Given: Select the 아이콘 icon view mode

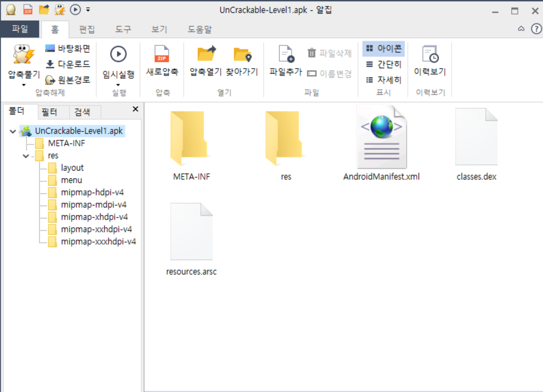Looking at the screenshot, I should (x=384, y=48).
